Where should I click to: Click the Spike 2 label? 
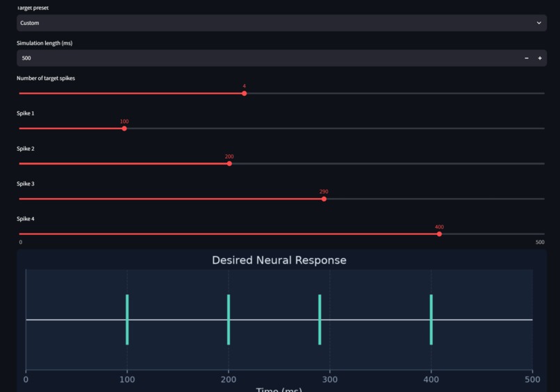pyautogui.click(x=25, y=148)
